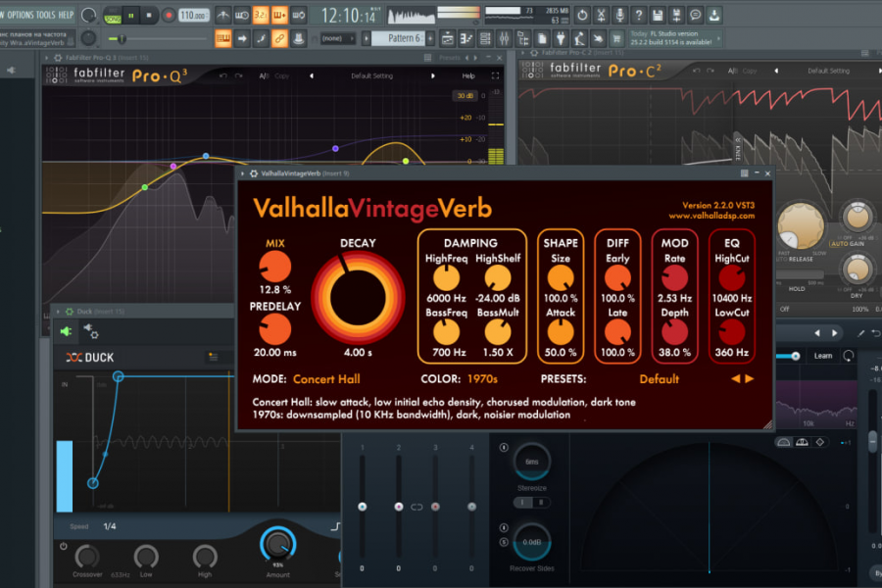This screenshot has width=882, height=588.
Task: Open the plugin picker plug icon
Action: [x=561, y=39]
